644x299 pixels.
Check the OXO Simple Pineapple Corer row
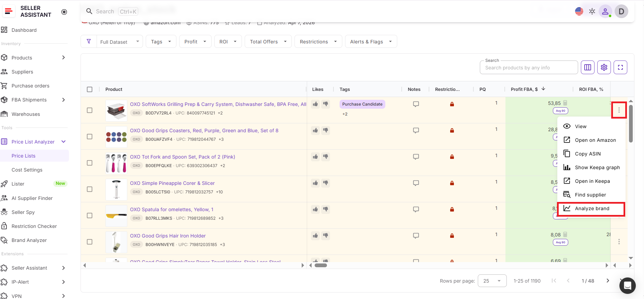pyautogui.click(x=90, y=189)
